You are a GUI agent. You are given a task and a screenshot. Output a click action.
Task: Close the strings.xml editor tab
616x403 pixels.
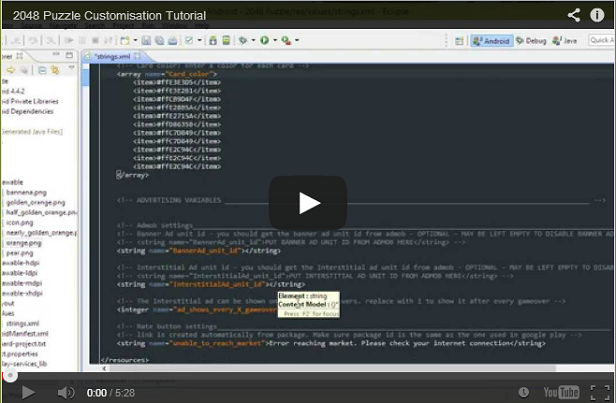tap(138, 56)
